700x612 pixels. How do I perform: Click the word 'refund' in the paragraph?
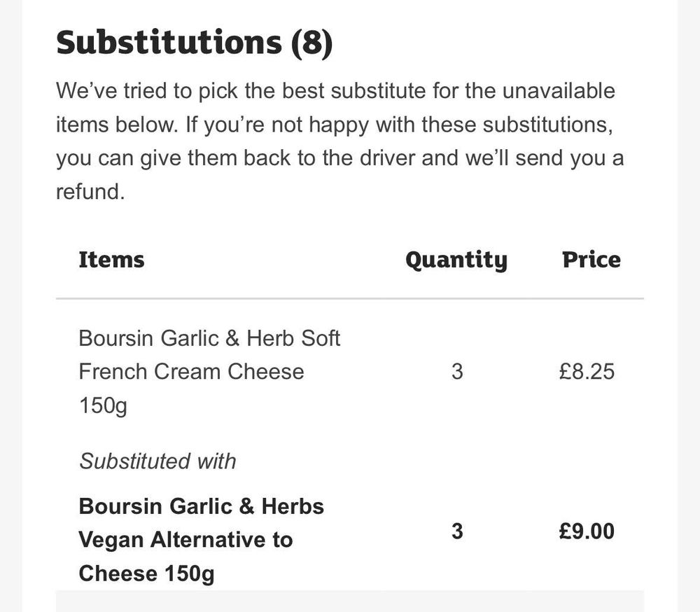point(88,192)
